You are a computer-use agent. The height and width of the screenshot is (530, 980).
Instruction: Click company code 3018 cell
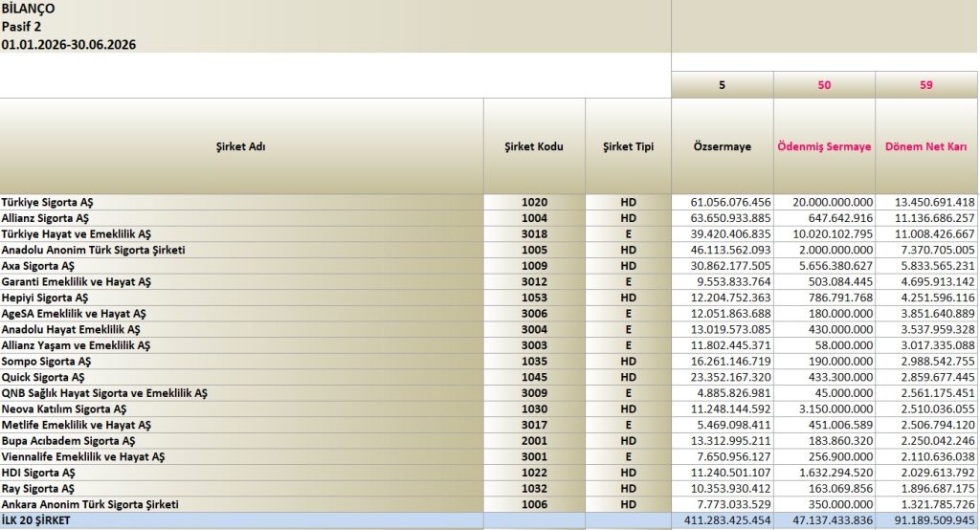(534, 233)
